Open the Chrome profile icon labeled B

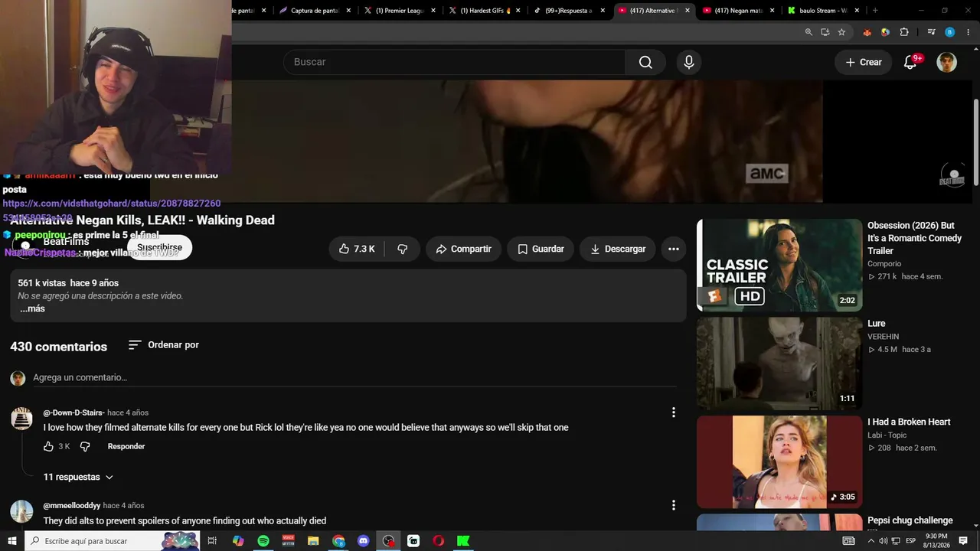[950, 32]
